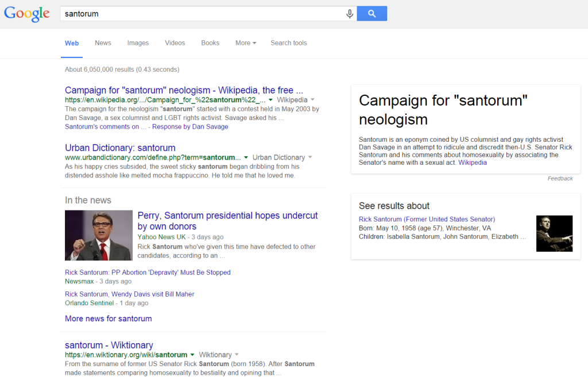Open green arrow beside the wiktionary.org URL
The width and height of the screenshot is (588, 381).
click(192, 355)
